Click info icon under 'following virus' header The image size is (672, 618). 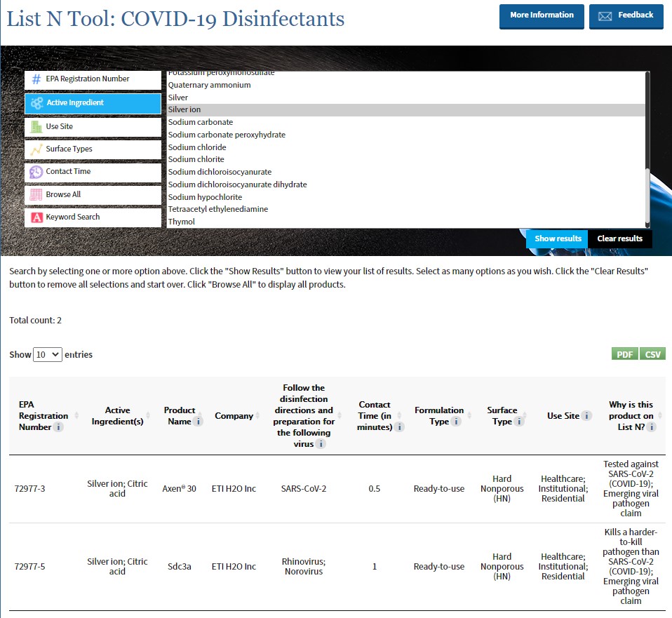click(321, 444)
